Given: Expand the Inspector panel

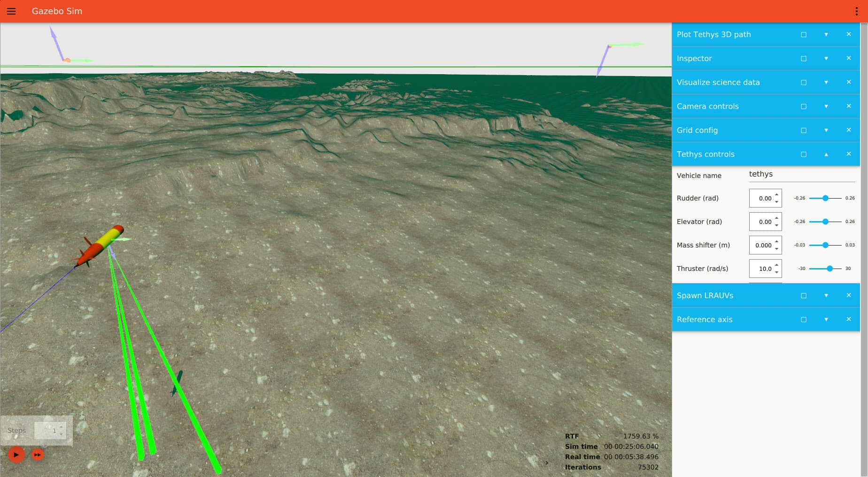Looking at the screenshot, I should (x=826, y=58).
